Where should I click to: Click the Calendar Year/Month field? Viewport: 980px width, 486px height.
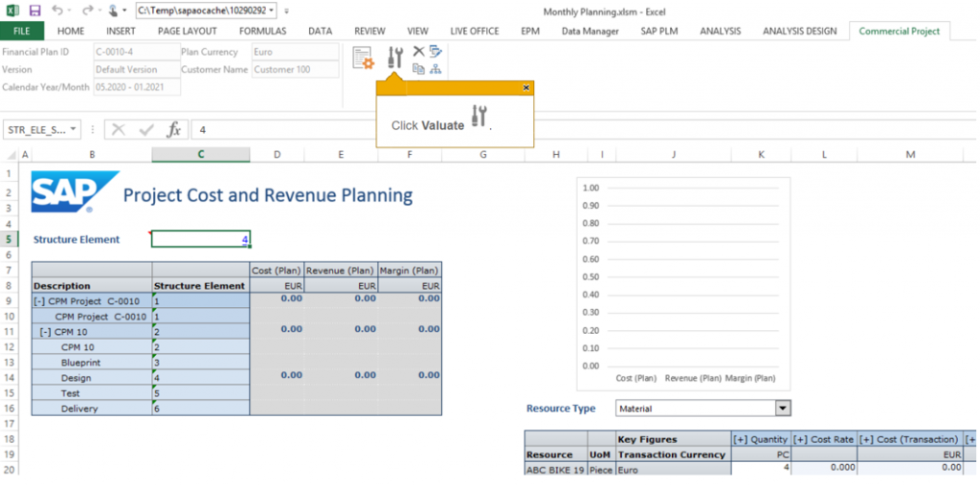137,87
